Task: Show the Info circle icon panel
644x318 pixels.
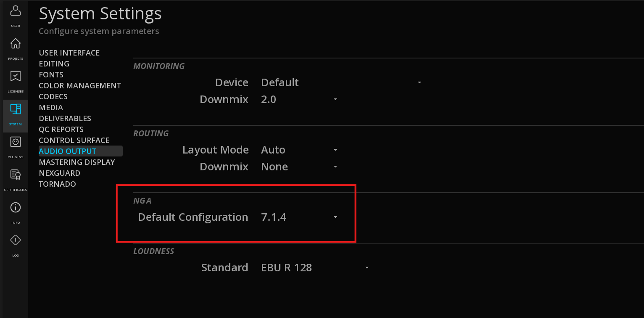Action: [x=15, y=212]
